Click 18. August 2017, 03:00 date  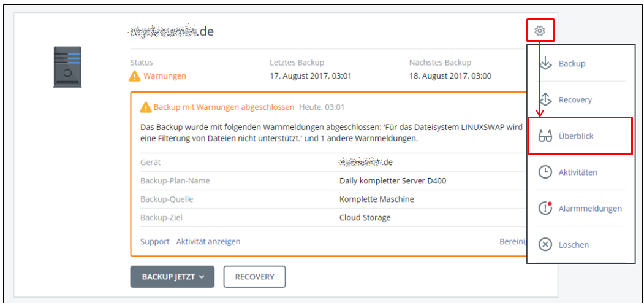coord(450,76)
